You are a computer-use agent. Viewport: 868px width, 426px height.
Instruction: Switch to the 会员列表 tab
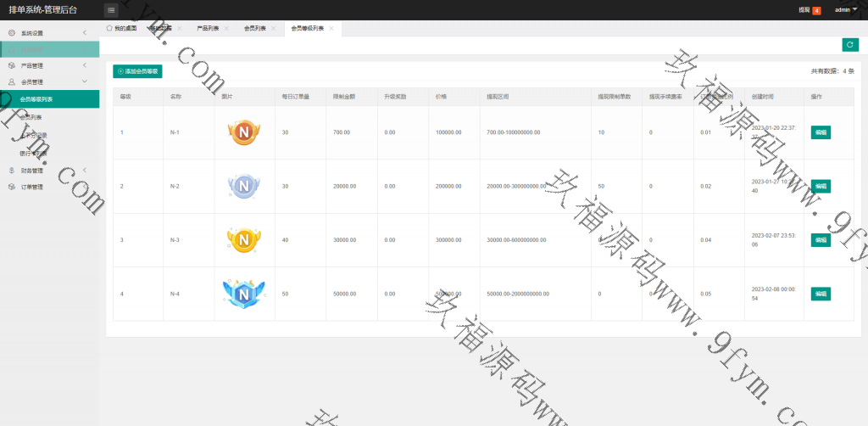pos(254,28)
